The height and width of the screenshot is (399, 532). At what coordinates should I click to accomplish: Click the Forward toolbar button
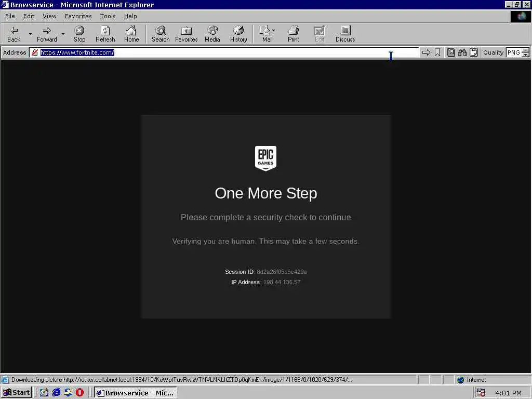click(47, 34)
